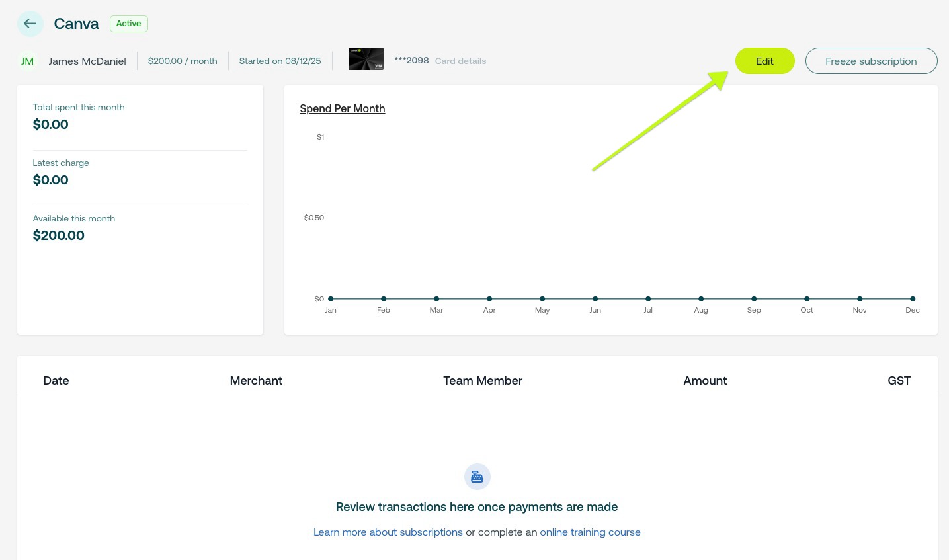Click the Dec data point on chart
The width and height of the screenshot is (949, 560).
(x=913, y=299)
